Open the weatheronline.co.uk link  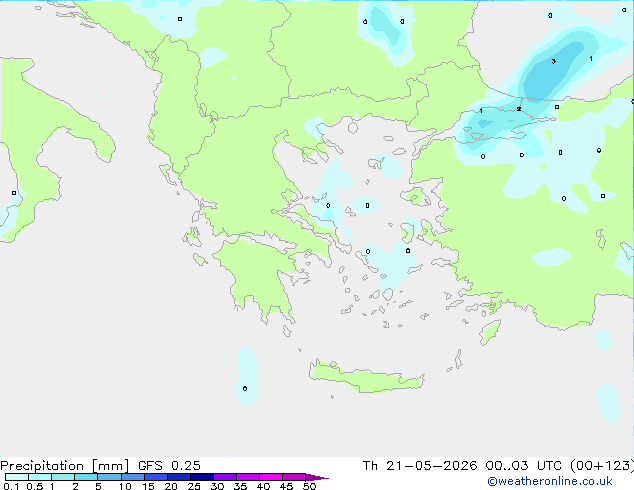(x=550, y=481)
